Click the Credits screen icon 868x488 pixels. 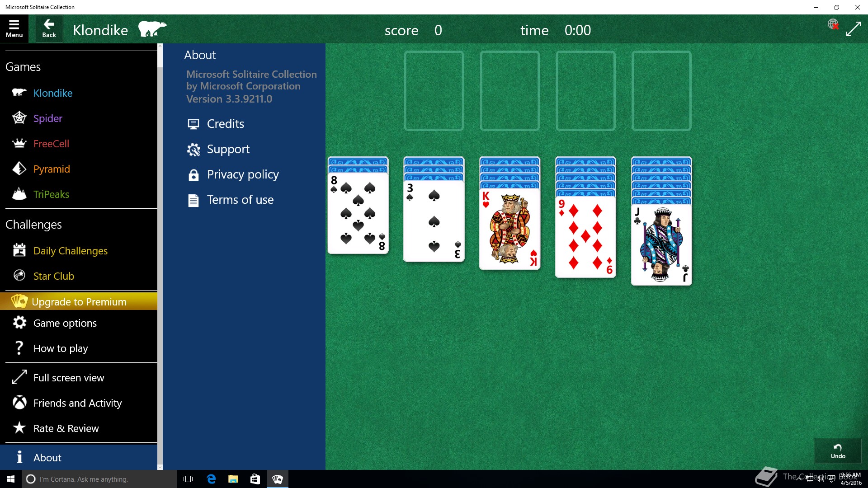pyautogui.click(x=193, y=124)
